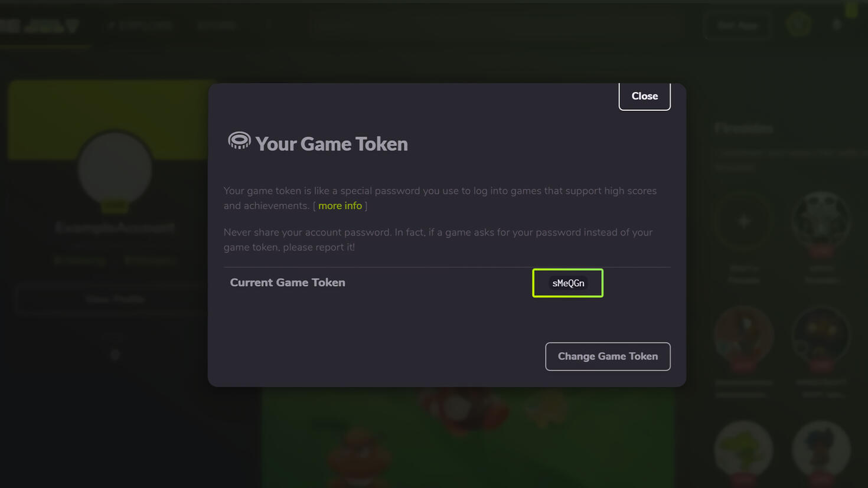Viewport: 868px width, 488px height.
Task: Open the bottom-left fireside avatar
Action: [743, 449]
